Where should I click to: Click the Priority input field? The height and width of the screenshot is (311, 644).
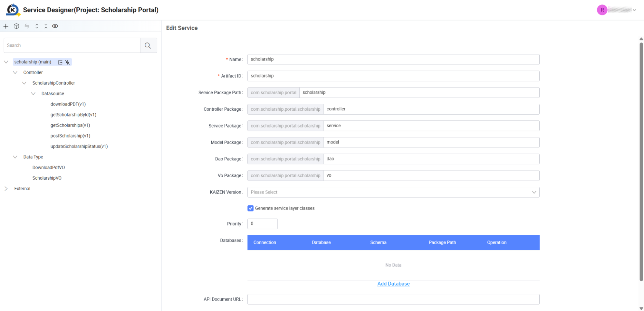[262, 224]
